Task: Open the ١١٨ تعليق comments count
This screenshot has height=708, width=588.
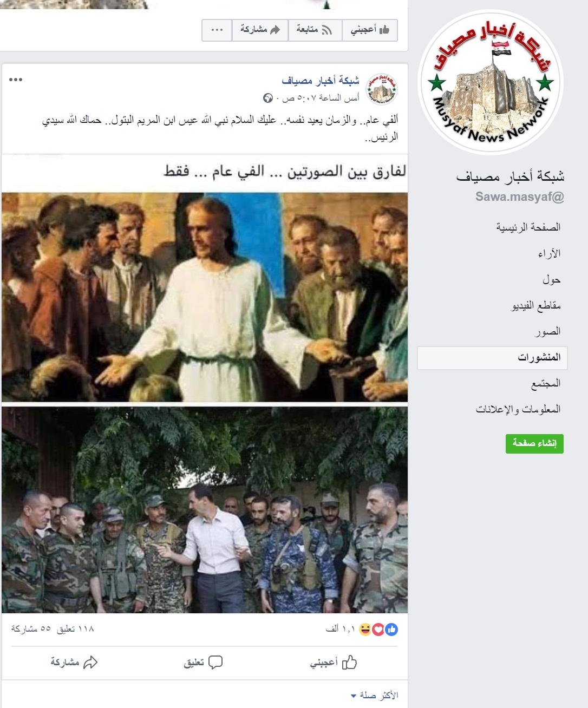Action: 75,629
